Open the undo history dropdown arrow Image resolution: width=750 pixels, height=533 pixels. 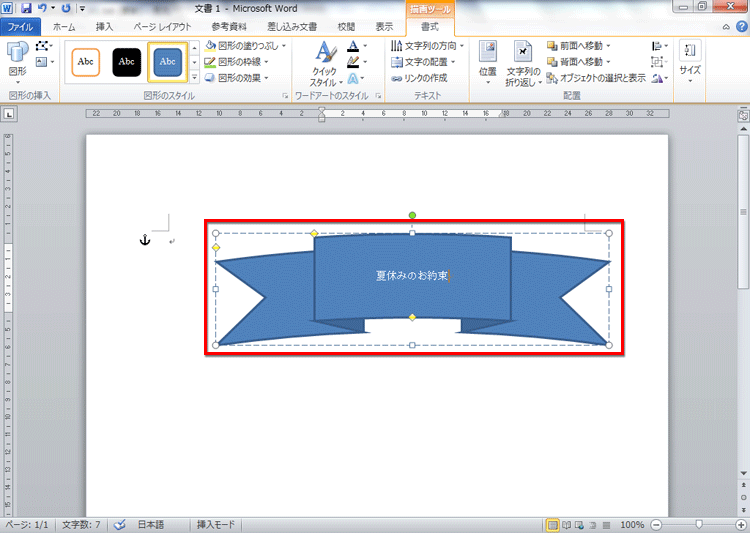(53, 8)
